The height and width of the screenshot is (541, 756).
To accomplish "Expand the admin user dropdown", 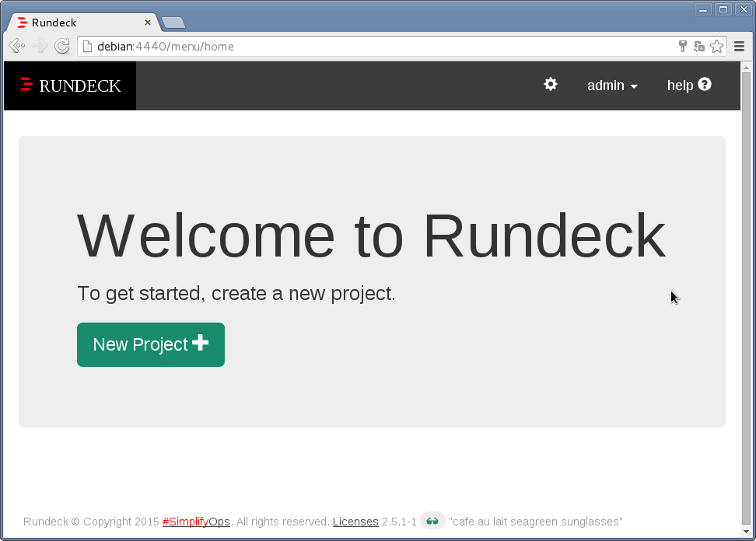I will [x=612, y=86].
